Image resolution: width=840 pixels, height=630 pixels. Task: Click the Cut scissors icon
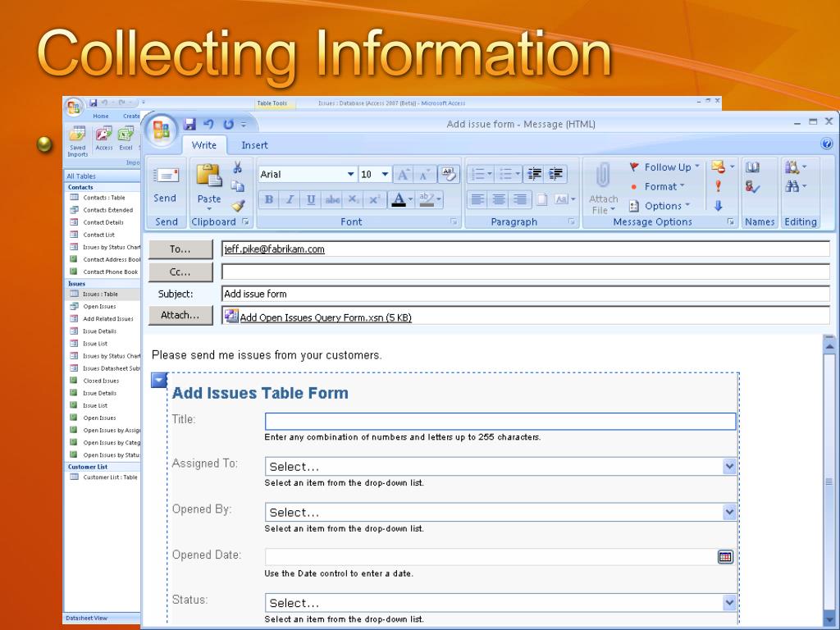[237, 167]
